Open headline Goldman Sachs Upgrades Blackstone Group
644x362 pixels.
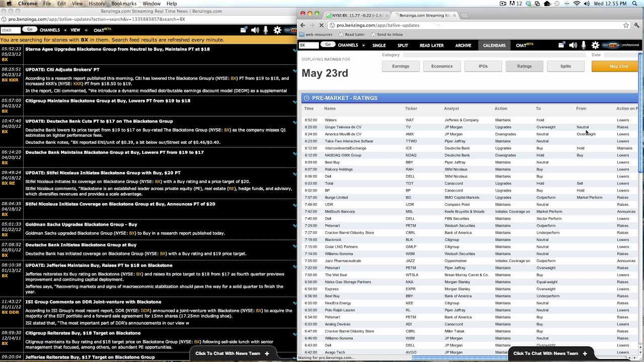(81, 224)
